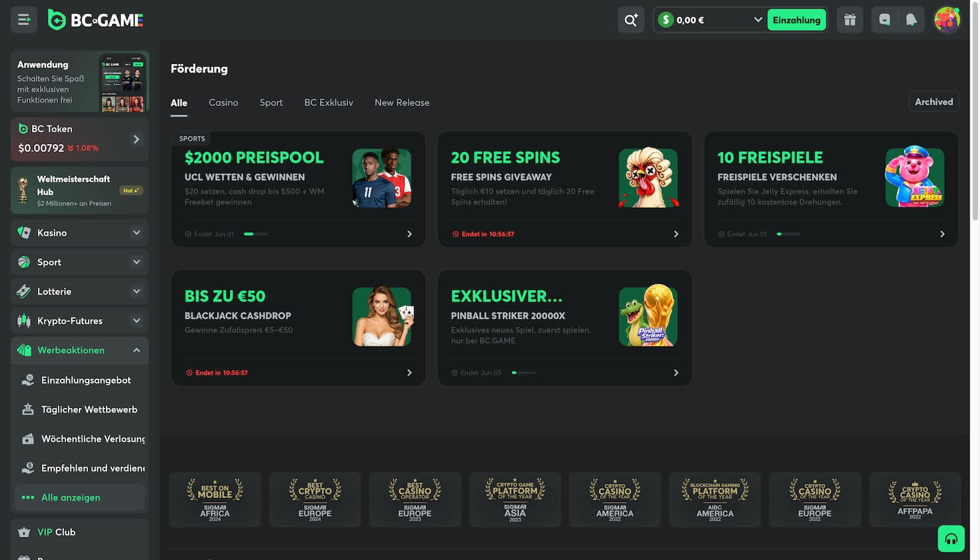This screenshot has height=560, width=980.
Task: Click the Werbeaktionen tag icon
Action: pos(24,350)
